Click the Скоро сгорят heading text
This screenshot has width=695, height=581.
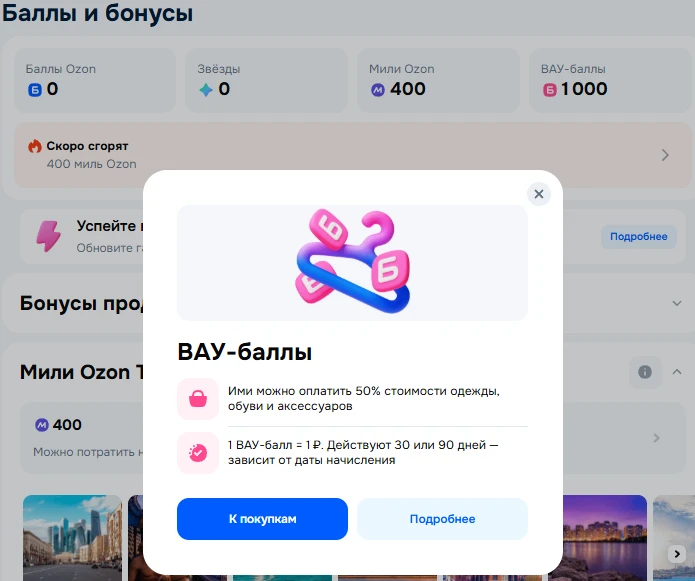87,146
